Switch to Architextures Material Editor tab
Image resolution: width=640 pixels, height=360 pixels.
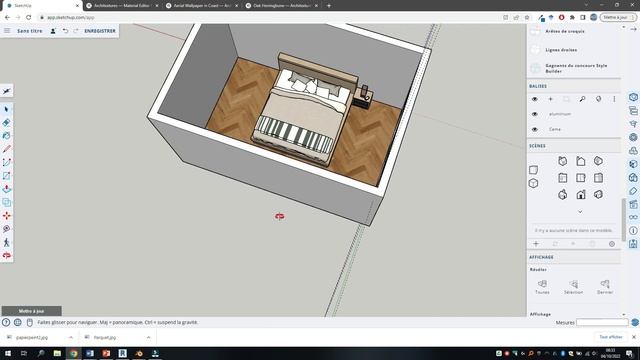tap(122, 6)
